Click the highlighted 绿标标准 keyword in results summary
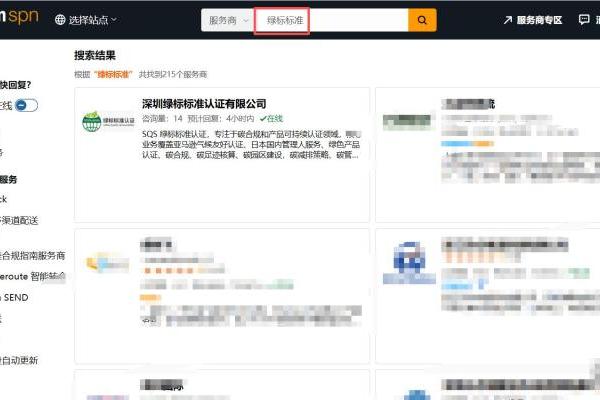600x400 pixels. (113, 74)
